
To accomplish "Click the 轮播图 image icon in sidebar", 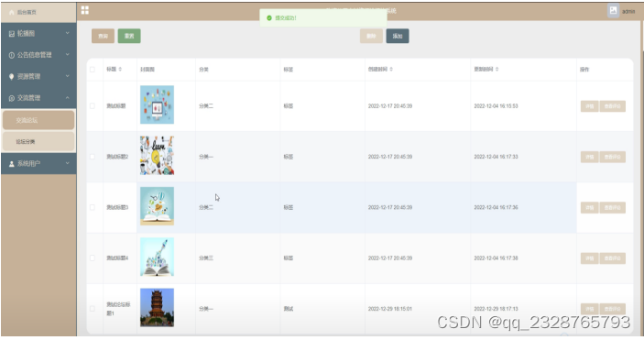I will tap(12, 34).
